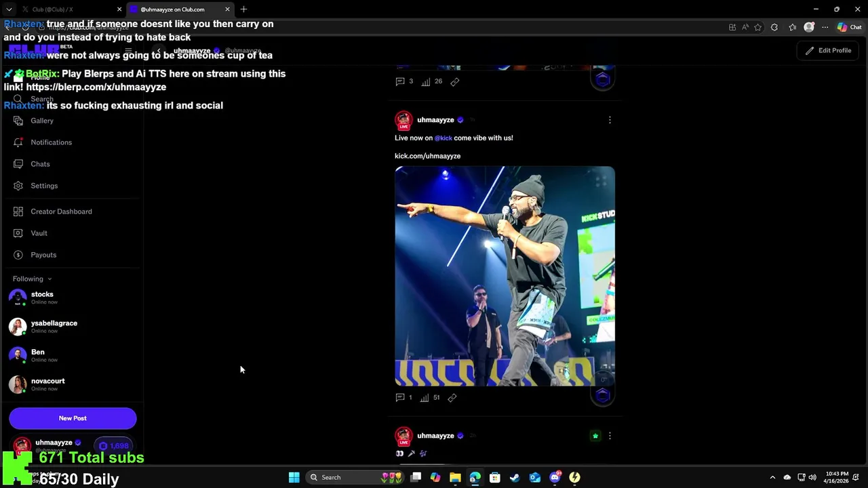Click the @kick mention link
The image size is (868, 488).
click(443, 138)
